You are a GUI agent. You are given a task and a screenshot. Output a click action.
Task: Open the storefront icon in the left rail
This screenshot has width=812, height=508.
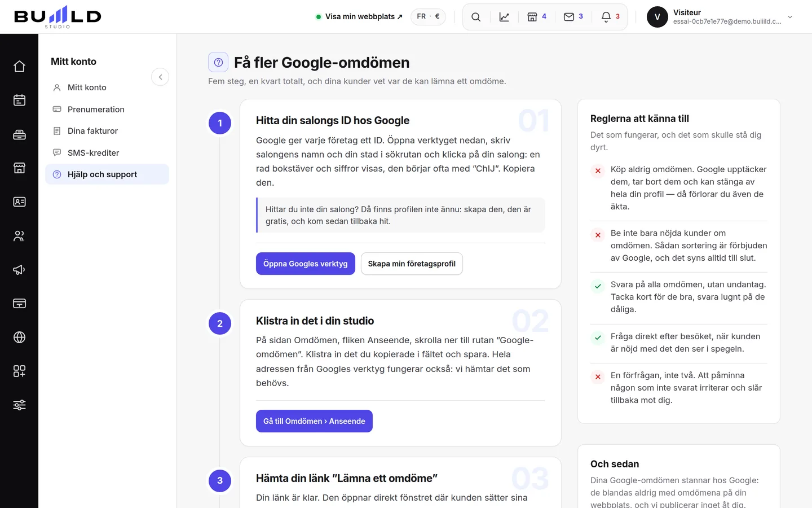click(19, 168)
